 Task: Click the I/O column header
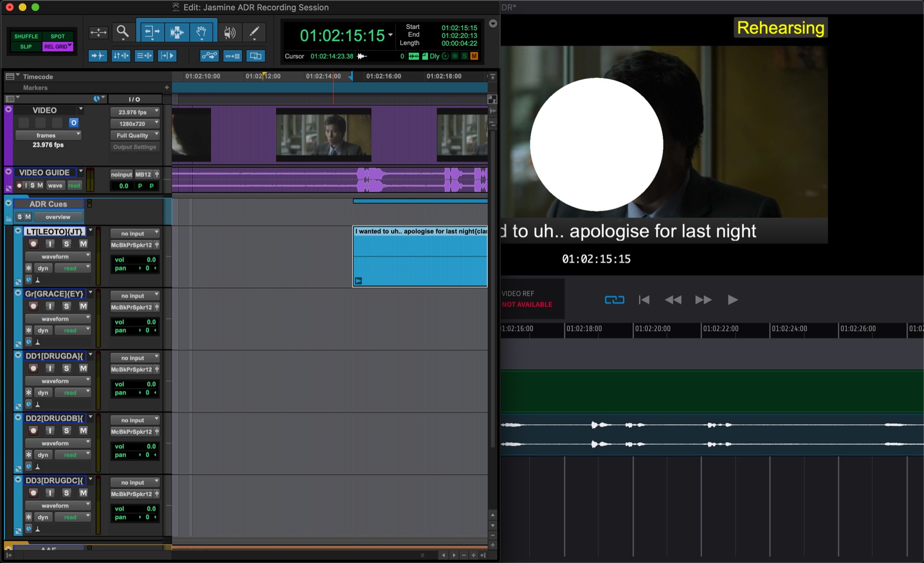click(134, 99)
